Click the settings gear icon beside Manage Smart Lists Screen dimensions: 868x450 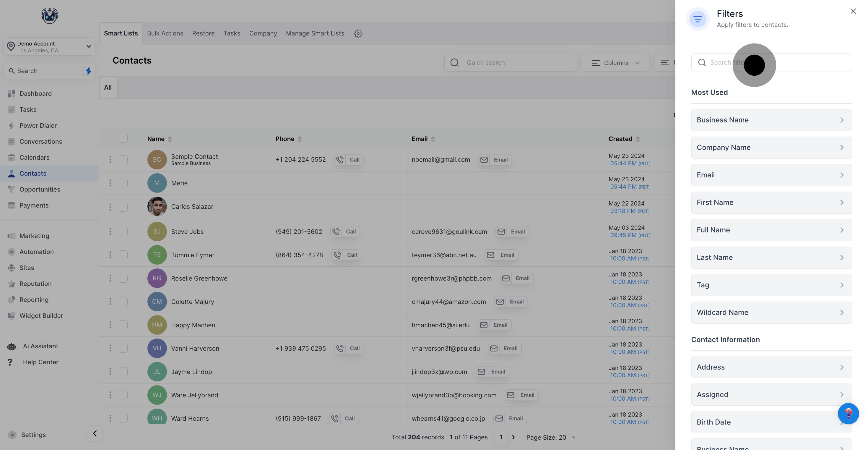(x=358, y=33)
